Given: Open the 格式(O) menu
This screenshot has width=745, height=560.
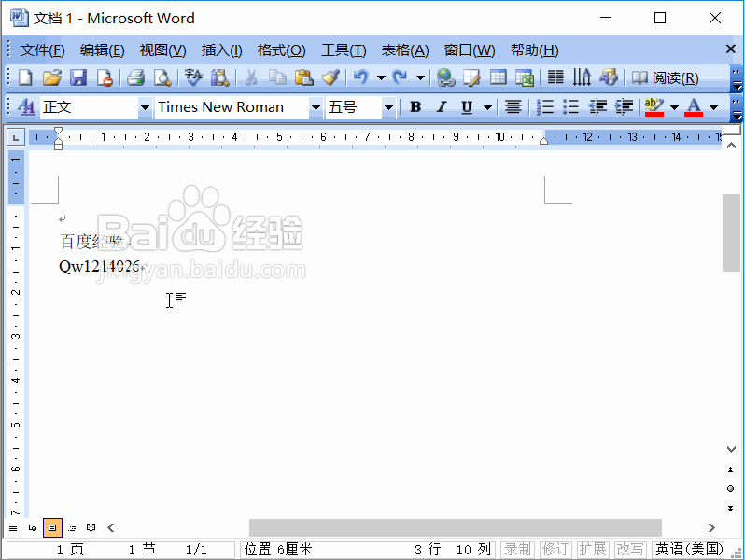Looking at the screenshot, I should click(281, 50).
